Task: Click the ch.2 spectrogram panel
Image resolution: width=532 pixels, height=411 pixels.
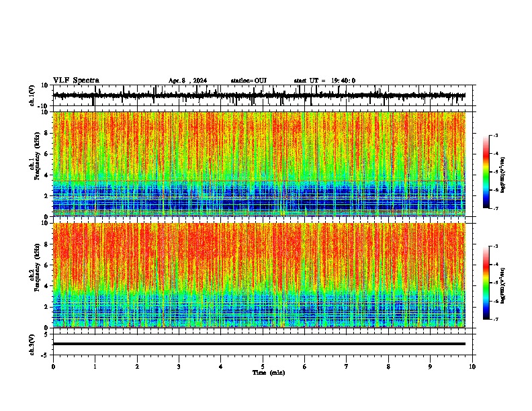Action: (x=259, y=275)
